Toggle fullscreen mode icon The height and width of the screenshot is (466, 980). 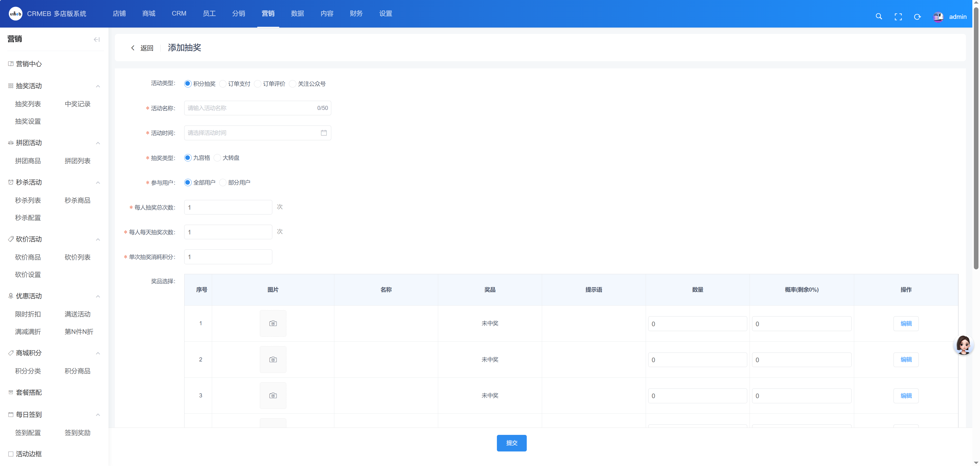click(898, 17)
